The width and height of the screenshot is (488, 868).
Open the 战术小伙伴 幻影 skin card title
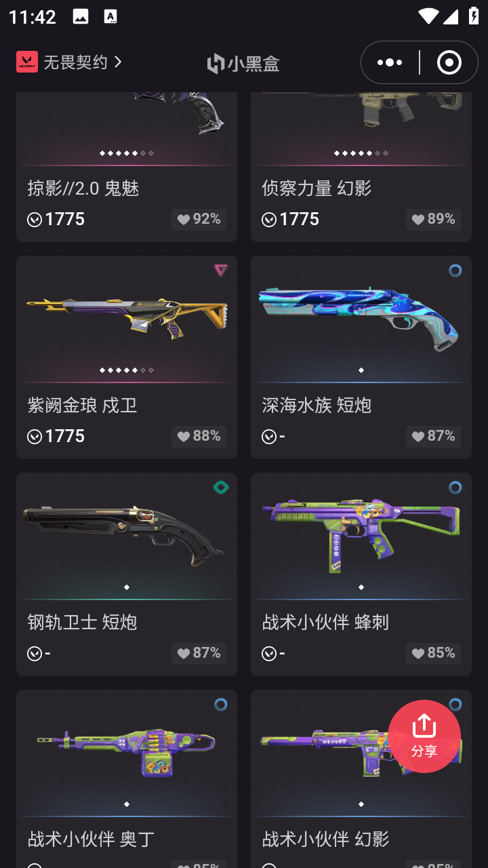[x=325, y=840]
